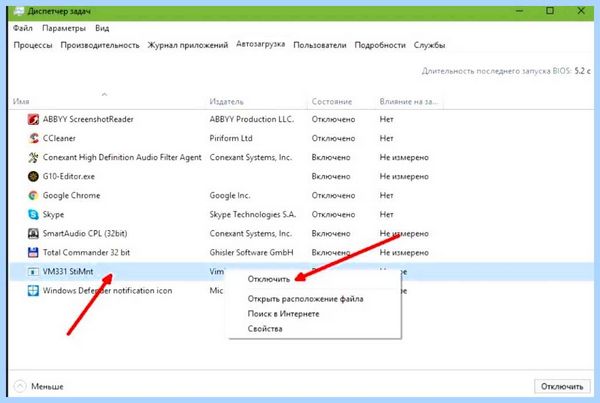Viewport: 600px width, 403px height.
Task: Click the Отключить button at bottom right
Action: pos(562,387)
